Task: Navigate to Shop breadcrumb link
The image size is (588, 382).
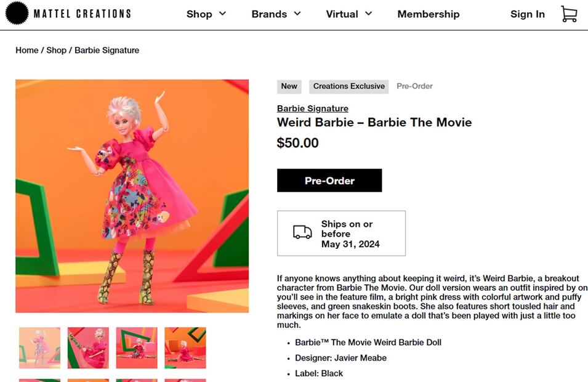Action: 56,51
